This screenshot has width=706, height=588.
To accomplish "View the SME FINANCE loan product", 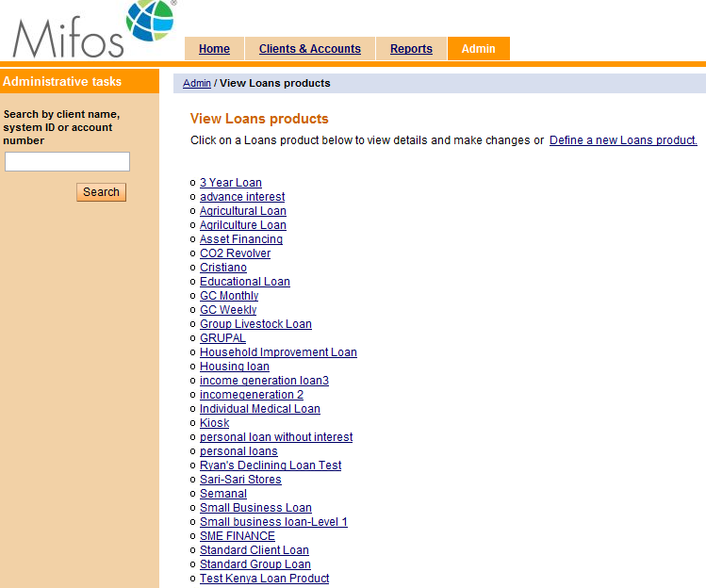I will coord(238,536).
